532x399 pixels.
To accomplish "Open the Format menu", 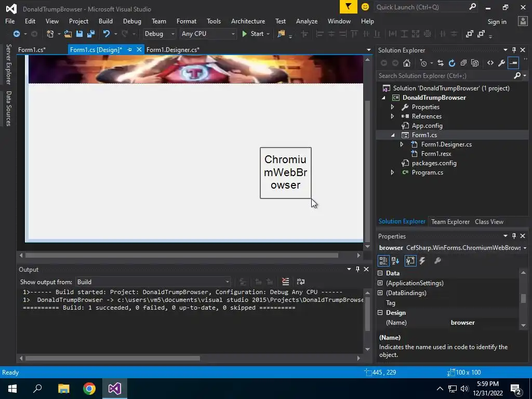I will tap(187, 21).
